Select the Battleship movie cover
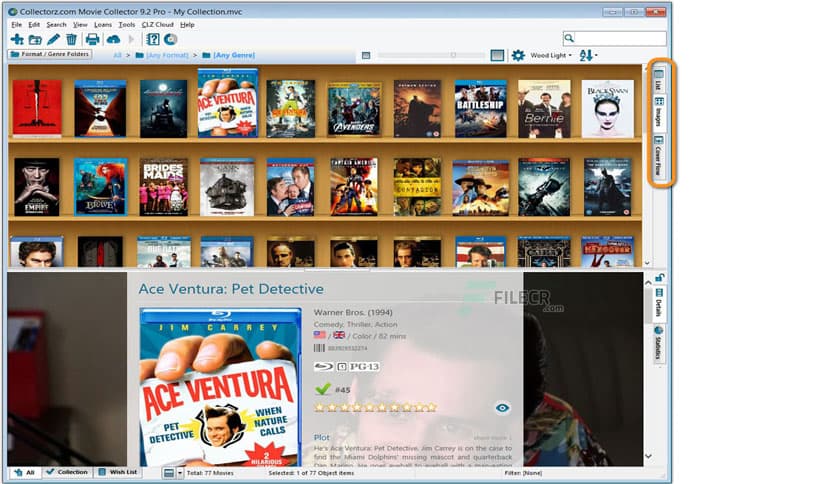The width and height of the screenshot is (836, 484). click(x=480, y=109)
